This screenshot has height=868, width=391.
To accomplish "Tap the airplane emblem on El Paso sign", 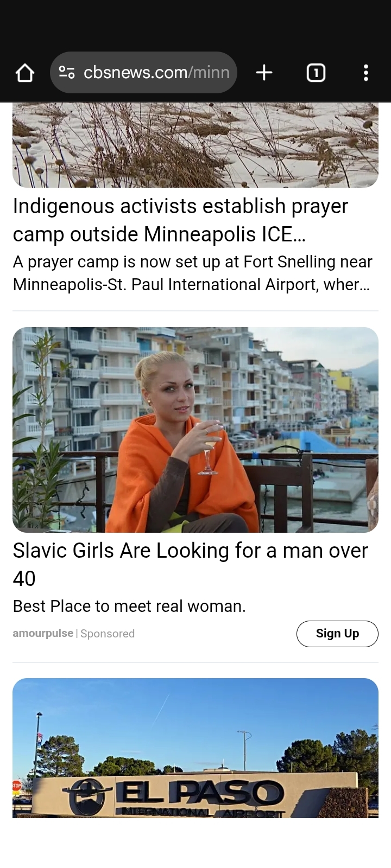I will (x=87, y=796).
